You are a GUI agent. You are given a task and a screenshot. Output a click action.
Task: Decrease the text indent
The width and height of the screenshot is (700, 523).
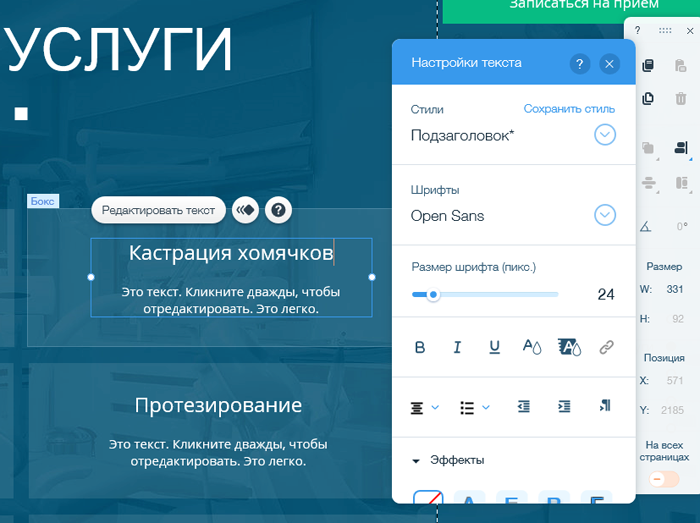524,406
